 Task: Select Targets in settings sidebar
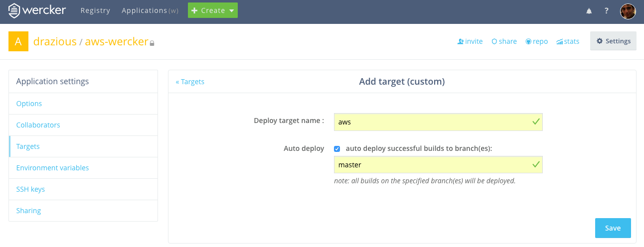tap(83, 146)
